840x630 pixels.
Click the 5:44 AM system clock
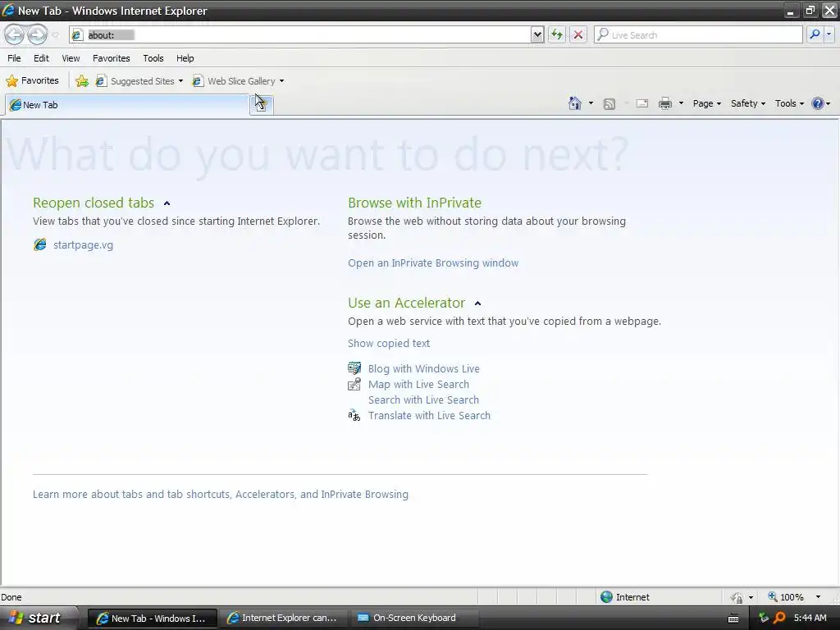810,619
